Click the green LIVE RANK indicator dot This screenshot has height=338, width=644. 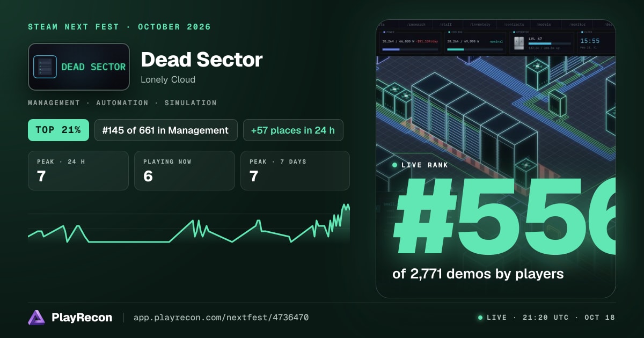(x=395, y=165)
